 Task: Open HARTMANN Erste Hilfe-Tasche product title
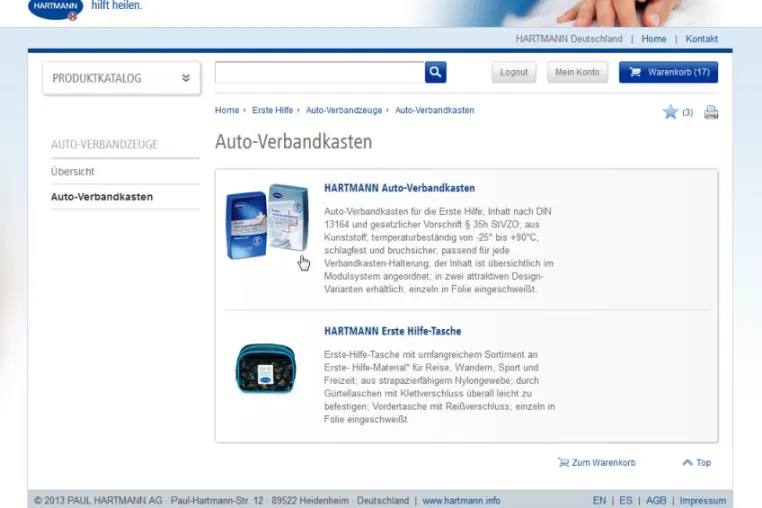tap(393, 331)
